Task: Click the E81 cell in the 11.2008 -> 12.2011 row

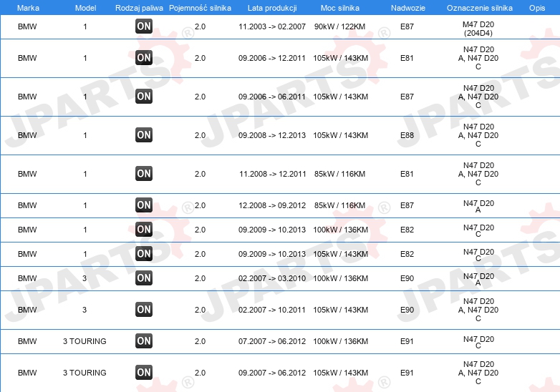Action: tap(407, 174)
